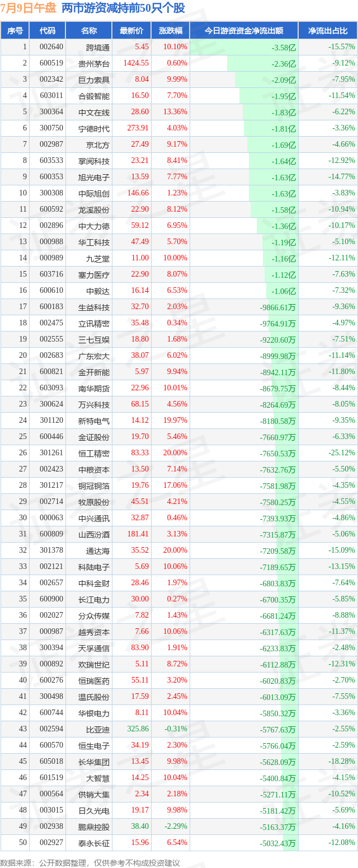The image size is (358, 868).
Task: Click the stock name 中兴通讯
Action: [x=94, y=518]
